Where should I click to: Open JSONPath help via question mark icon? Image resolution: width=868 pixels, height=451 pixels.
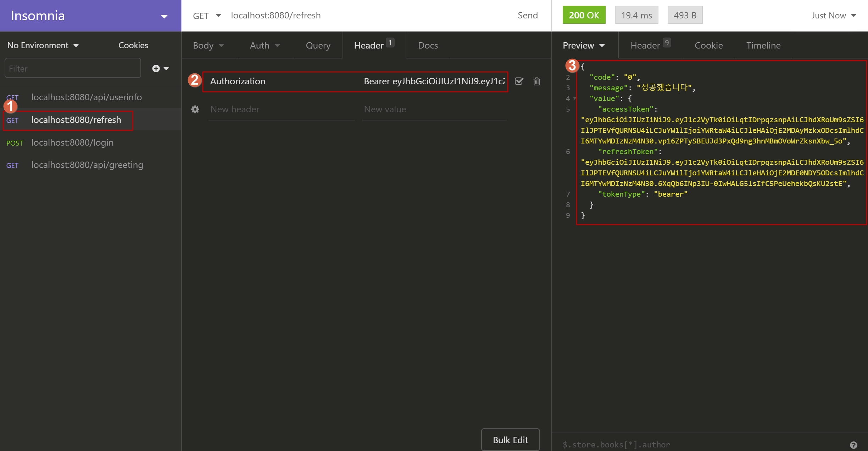(x=855, y=445)
